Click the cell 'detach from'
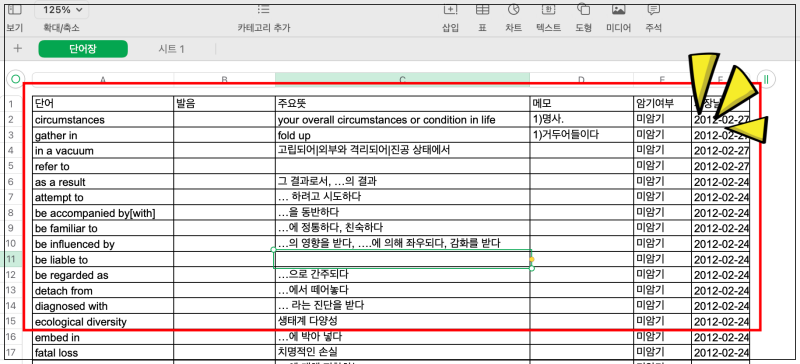This screenshot has width=800, height=364. (x=103, y=290)
